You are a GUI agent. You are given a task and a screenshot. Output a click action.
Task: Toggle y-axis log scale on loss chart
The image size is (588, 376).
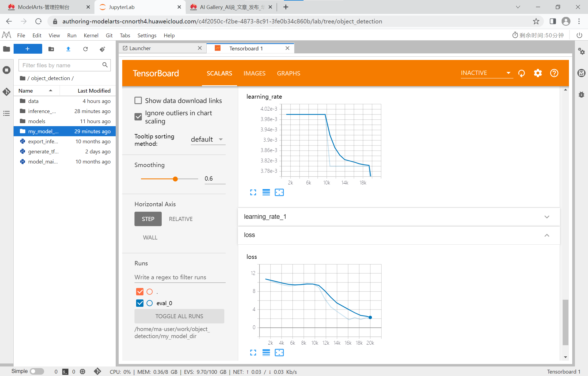(x=266, y=353)
